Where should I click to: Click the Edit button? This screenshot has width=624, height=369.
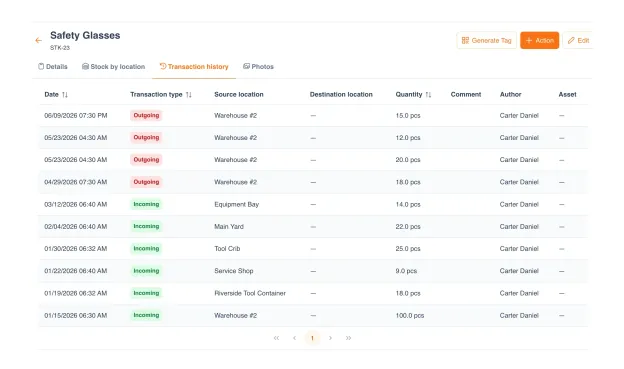coord(578,40)
